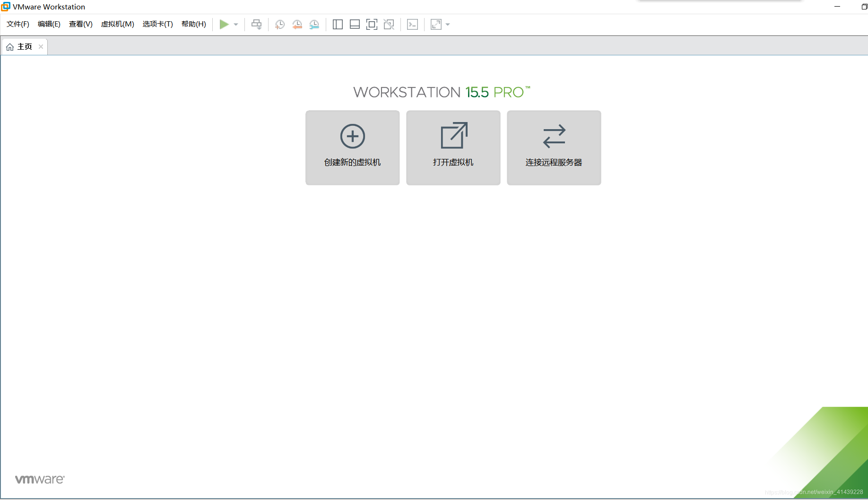Toggle the thumbnail bar view icon
868x500 pixels.
coord(355,24)
